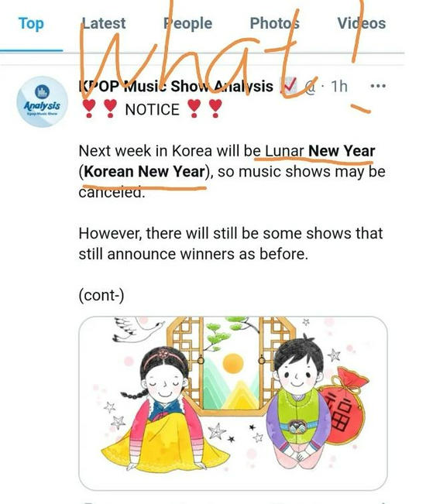This screenshot has width=426, height=504.
Task: Click the red heart exclamation emoji before NOTICE
Action: [x=100, y=108]
